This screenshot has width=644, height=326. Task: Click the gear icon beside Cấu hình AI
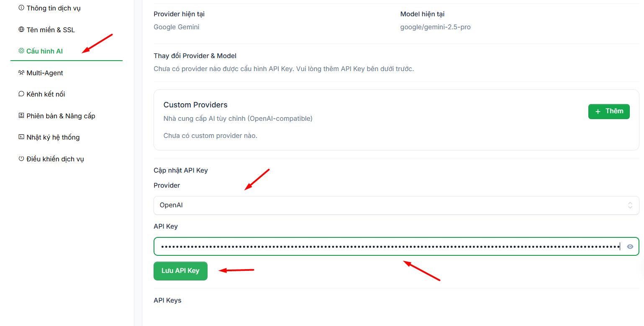(21, 51)
